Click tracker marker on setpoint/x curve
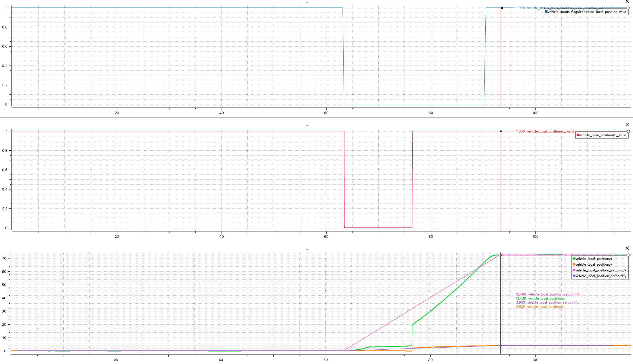The image size is (633, 364). (x=501, y=255)
